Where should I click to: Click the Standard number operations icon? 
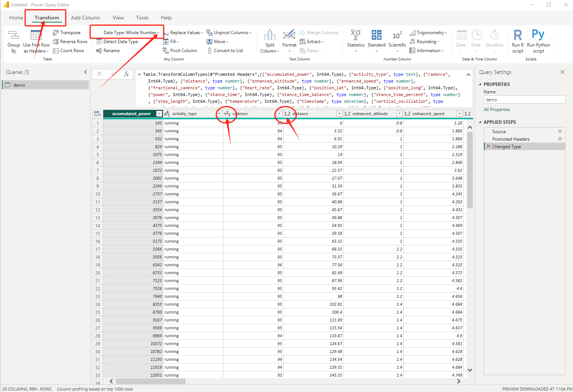[x=376, y=35]
